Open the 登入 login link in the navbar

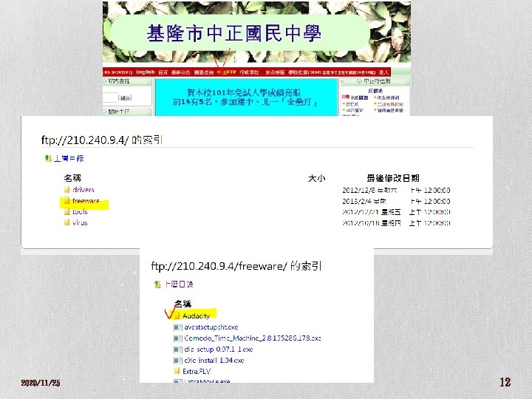(383, 72)
